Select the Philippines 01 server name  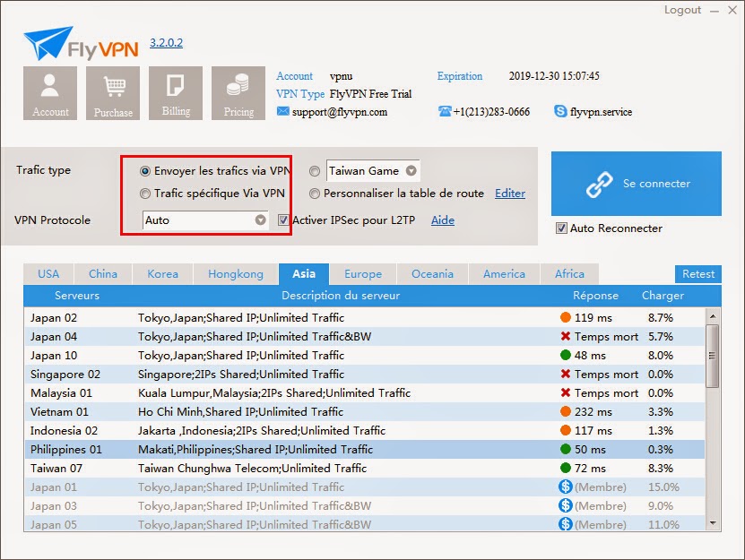(66, 449)
